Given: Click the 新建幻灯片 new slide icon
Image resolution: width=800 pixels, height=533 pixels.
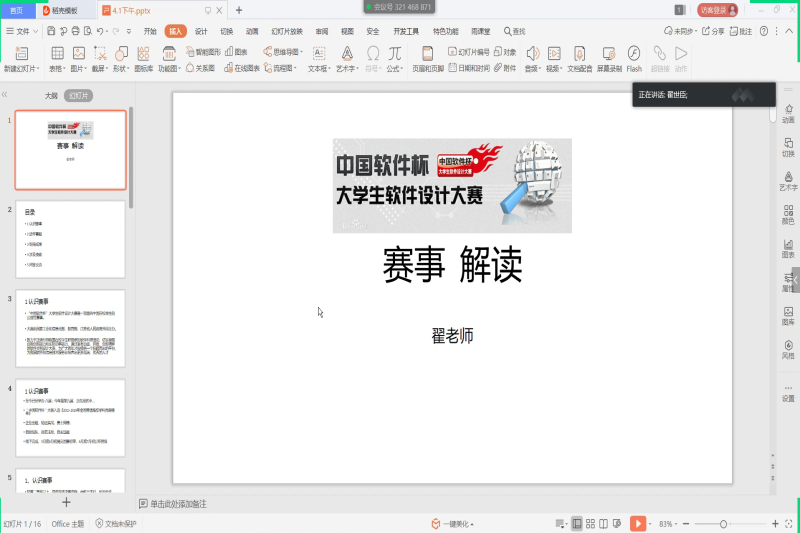Looking at the screenshot, I should coord(21,54).
